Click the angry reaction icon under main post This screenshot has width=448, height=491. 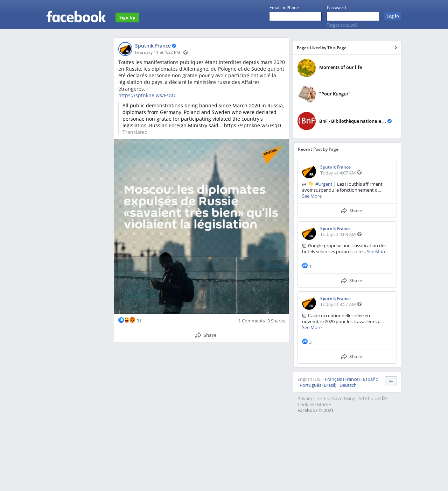coord(132,320)
